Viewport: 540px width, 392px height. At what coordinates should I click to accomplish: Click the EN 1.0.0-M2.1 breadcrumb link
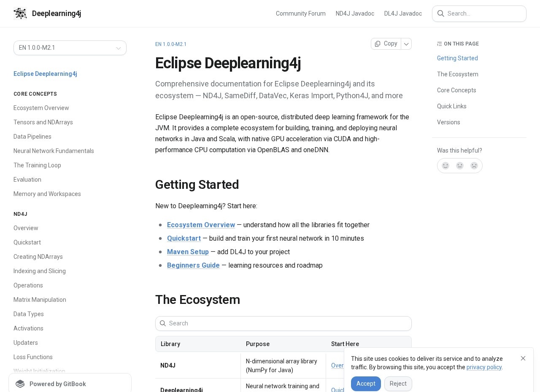tap(171, 44)
